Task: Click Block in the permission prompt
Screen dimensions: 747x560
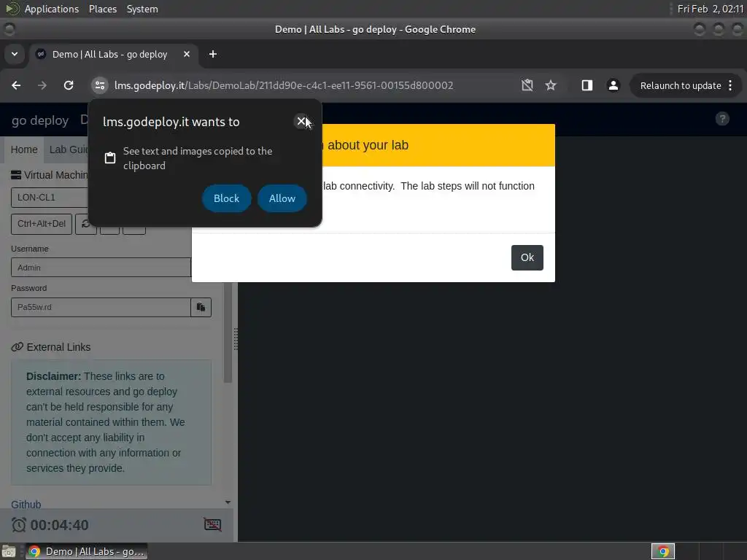Action: coord(226,198)
